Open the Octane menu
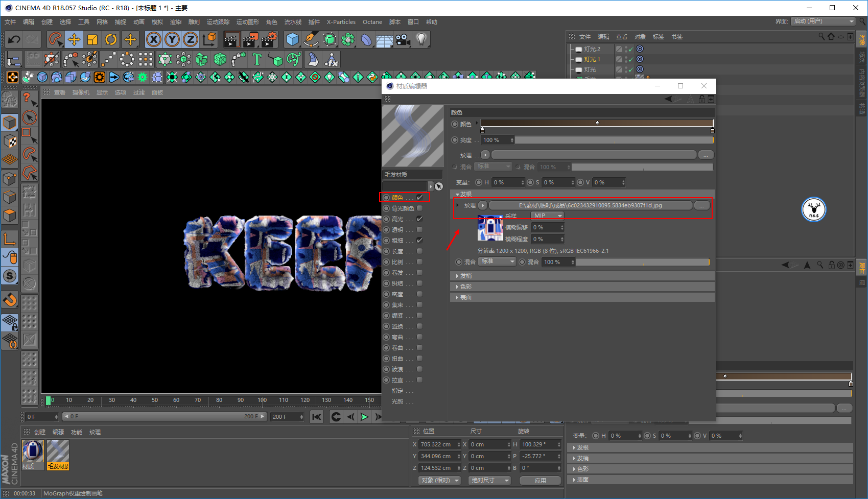Viewport: 868px width, 499px height. [372, 22]
